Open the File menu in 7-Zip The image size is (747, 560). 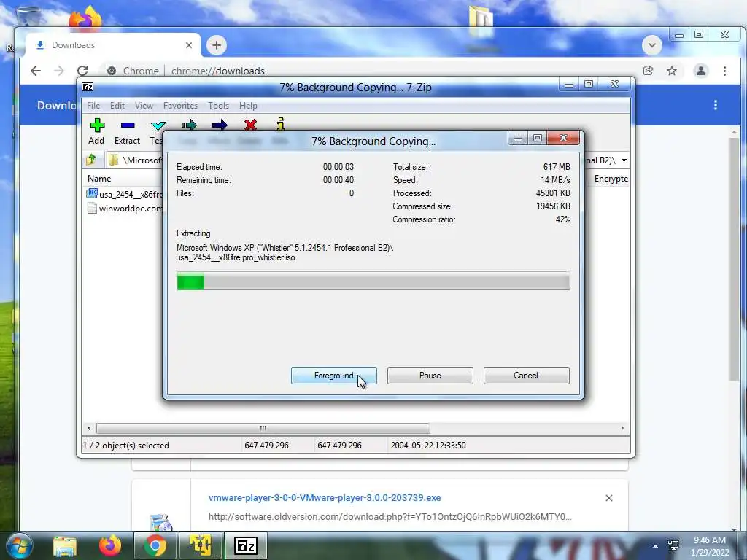pyautogui.click(x=93, y=106)
